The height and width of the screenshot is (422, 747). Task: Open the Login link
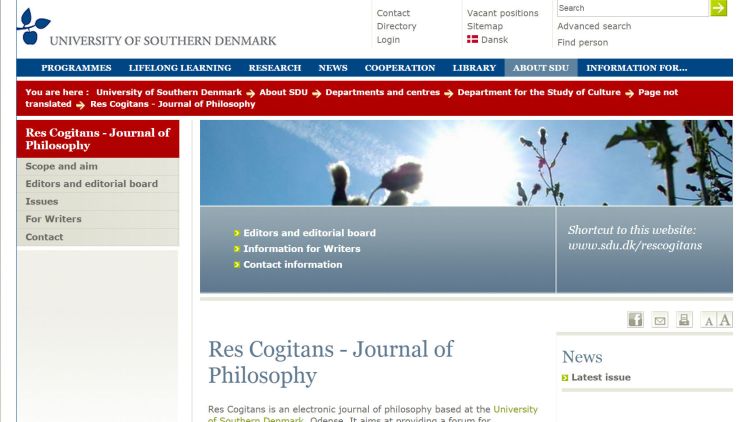coord(388,40)
